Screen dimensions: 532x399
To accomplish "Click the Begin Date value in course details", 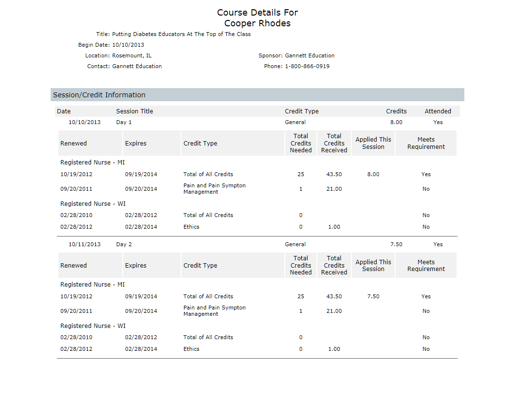I will 128,45.
